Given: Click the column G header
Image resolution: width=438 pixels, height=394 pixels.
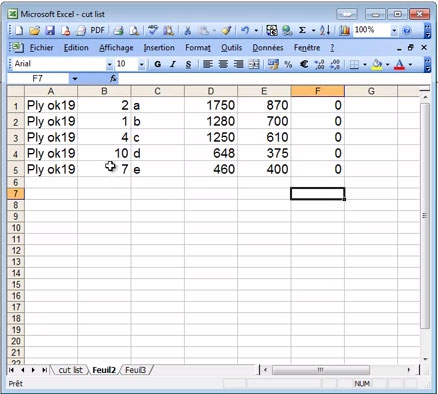Looking at the screenshot, I should point(371,91).
